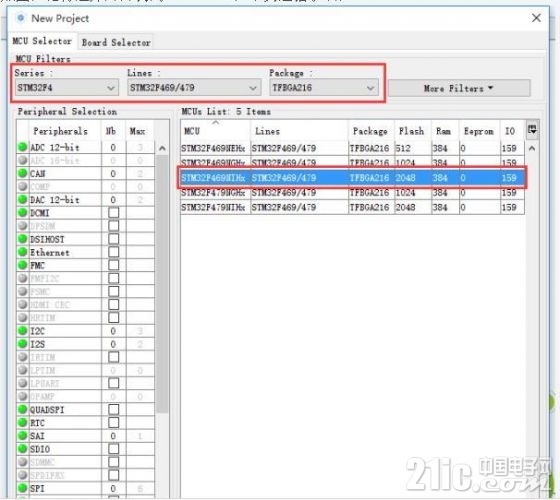This screenshot has width=560, height=500.
Task: Click the grey status dot beside OPAMP
Action: tap(22, 396)
